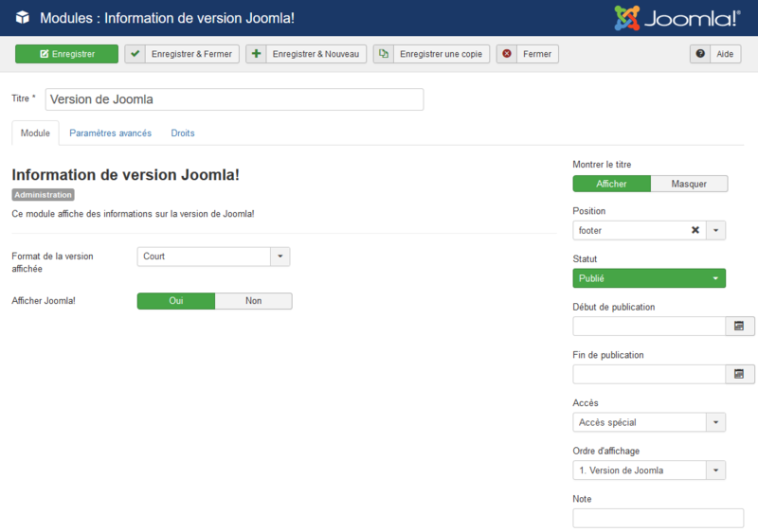Open Aide help
758x532 pixels.
pyautogui.click(x=715, y=54)
